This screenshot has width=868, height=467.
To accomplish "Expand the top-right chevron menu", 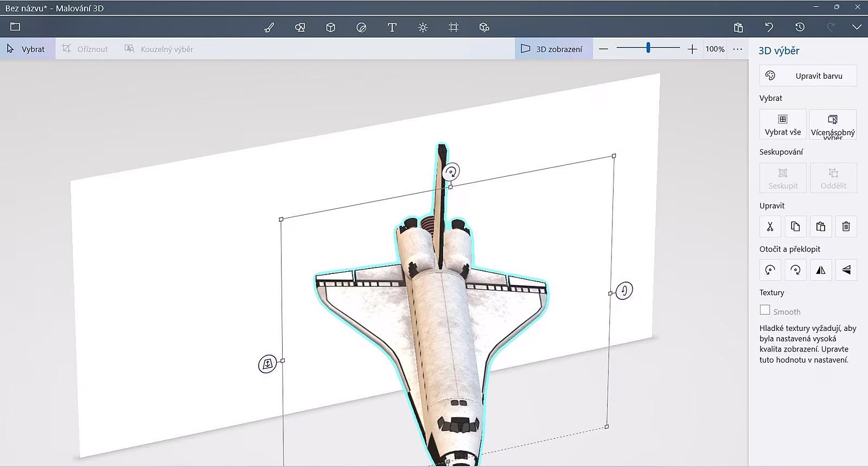I will pyautogui.click(x=857, y=27).
